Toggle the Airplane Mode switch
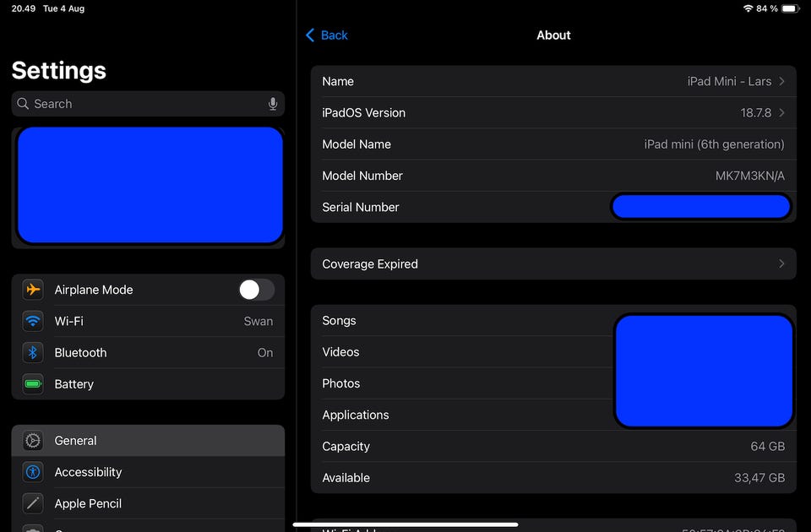The width and height of the screenshot is (811, 532). point(256,290)
